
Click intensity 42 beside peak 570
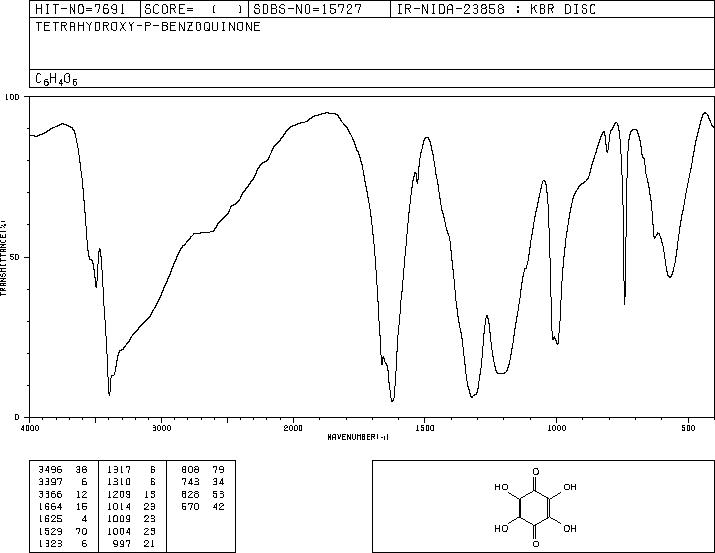[218, 506]
